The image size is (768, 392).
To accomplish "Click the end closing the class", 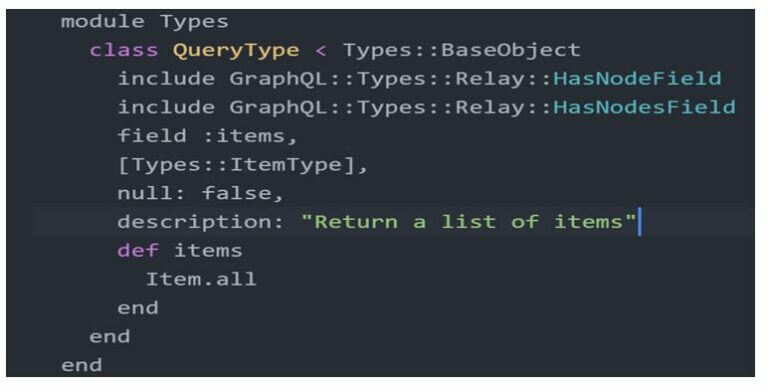I will tap(110, 337).
